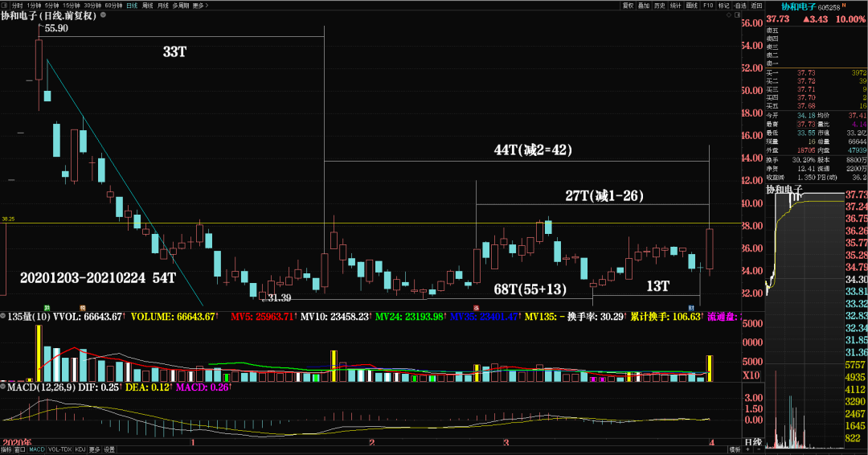This screenshot has width=868, height=455.
Task: Open the dropdown next to 协和电子 title
Action: pyautogui.click(x=103, y=15)
